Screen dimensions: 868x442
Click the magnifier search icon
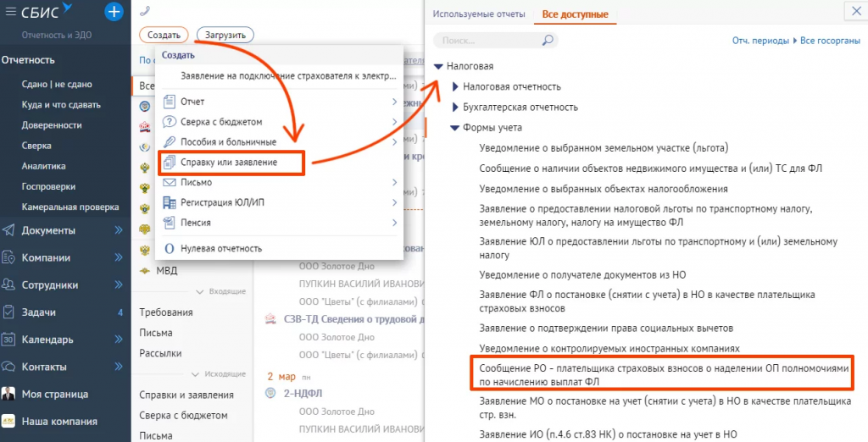(548, 40)
